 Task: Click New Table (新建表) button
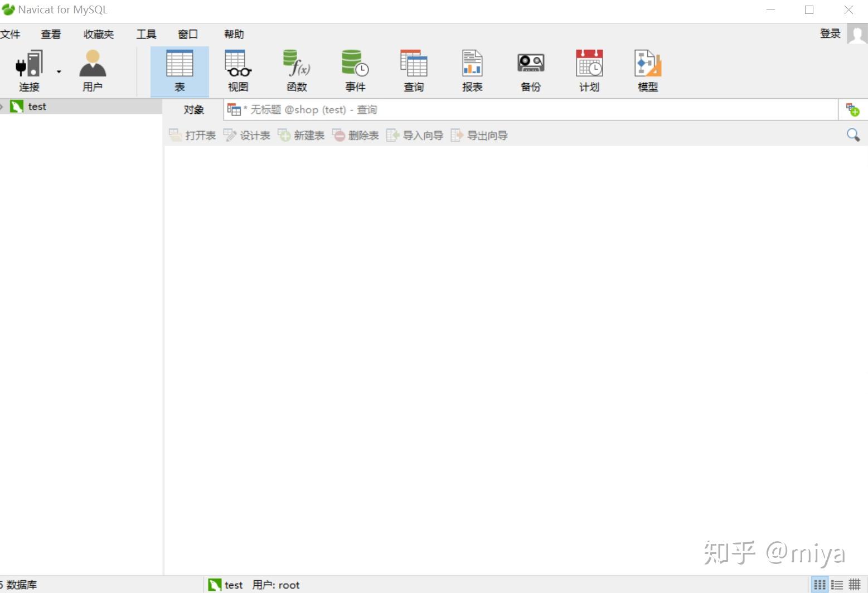pos(301,135)
